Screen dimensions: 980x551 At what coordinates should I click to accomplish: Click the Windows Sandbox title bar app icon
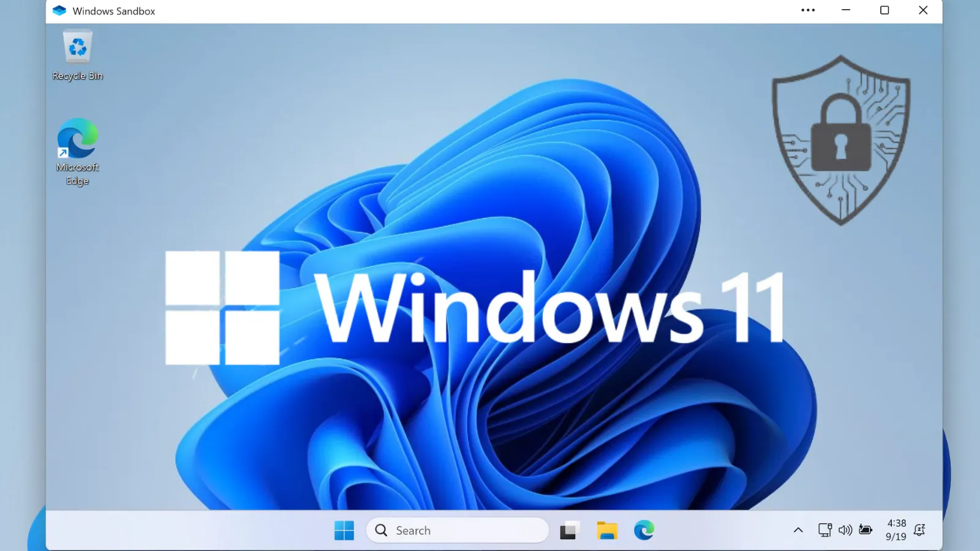tap(59, 11)
